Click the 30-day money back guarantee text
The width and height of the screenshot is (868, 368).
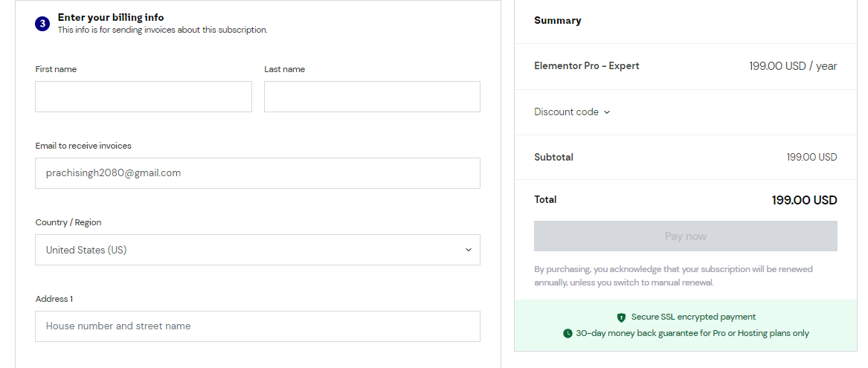coord(692,333)
